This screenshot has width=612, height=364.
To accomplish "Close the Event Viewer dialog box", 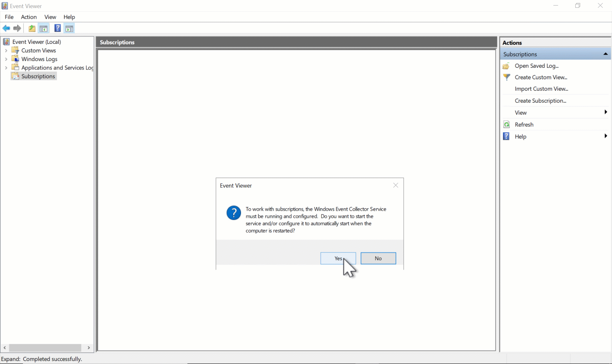I will tap(396, 185).
